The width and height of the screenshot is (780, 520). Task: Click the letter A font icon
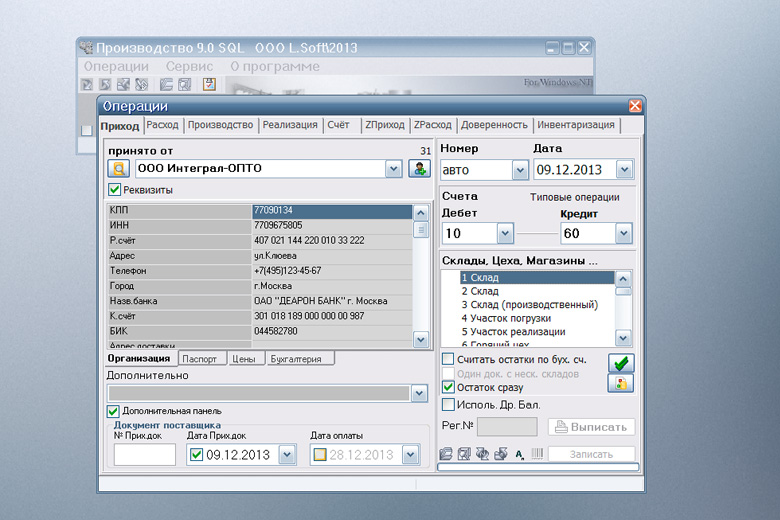coord(519,454)
